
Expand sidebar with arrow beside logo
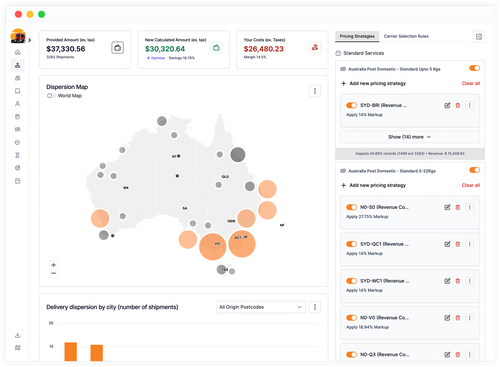click(30, 40)
